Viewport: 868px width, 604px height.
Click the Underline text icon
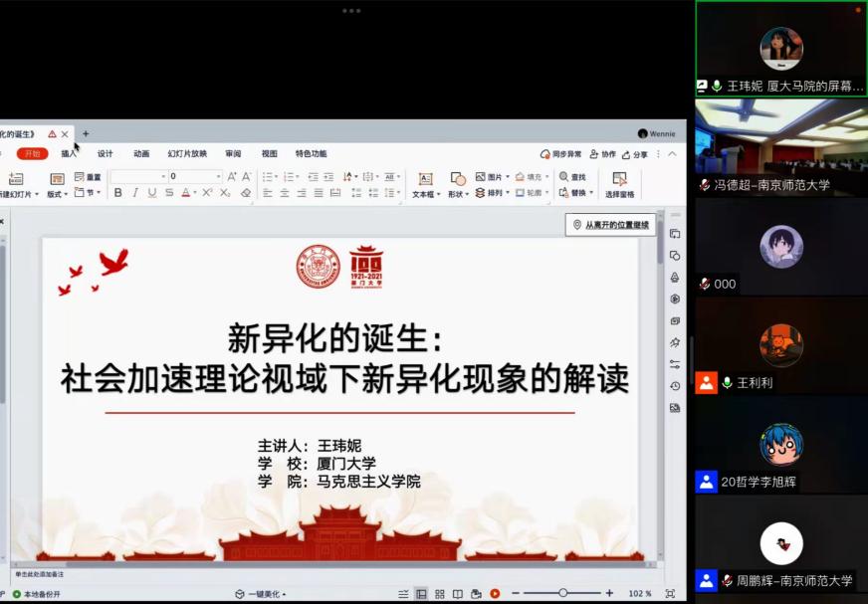point(151,193)
